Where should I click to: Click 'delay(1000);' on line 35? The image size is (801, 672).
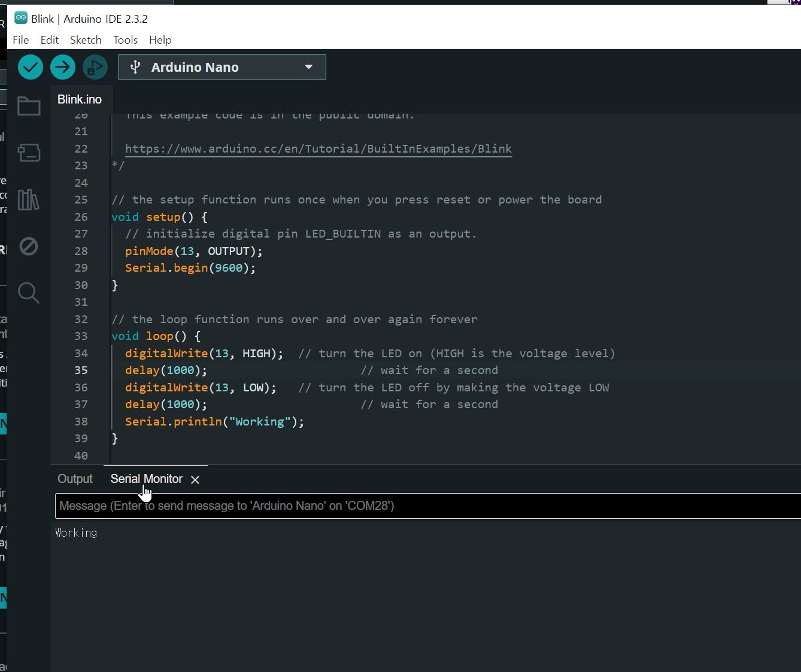coord(166,370)
